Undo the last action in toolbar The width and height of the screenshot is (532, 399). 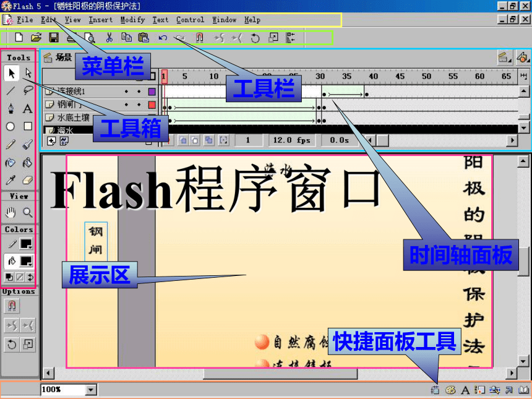coord(163,38)
